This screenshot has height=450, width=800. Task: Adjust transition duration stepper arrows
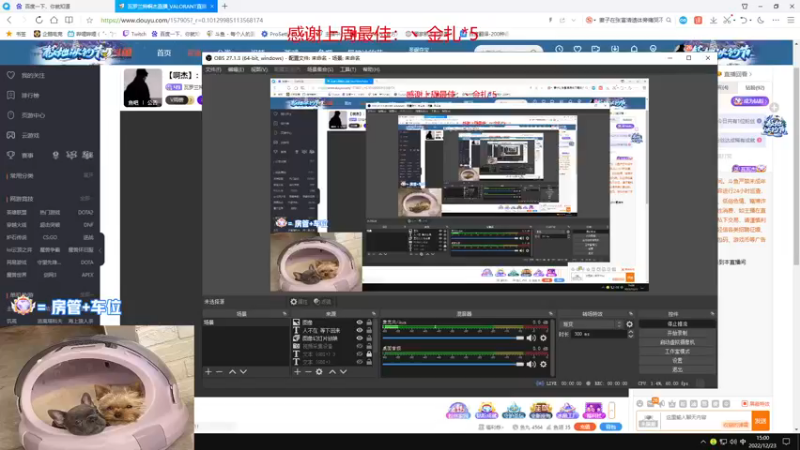coord(631,334)
